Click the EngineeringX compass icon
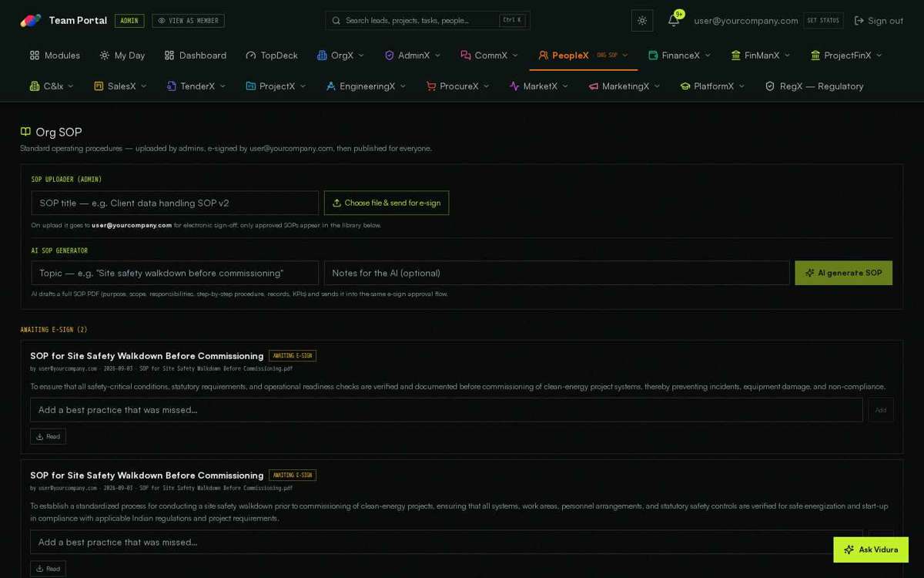The width and height of the screenshot is (924, 578). click(x=331, y=86)
